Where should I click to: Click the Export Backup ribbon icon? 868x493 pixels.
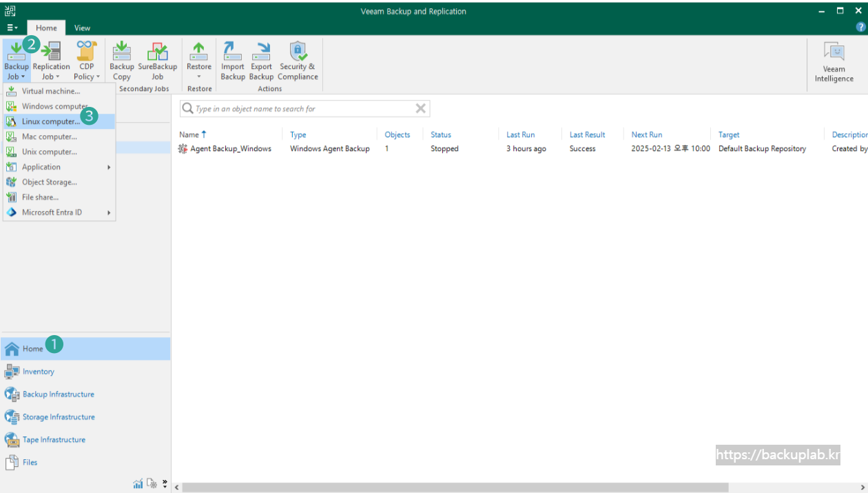pos(261,61)
